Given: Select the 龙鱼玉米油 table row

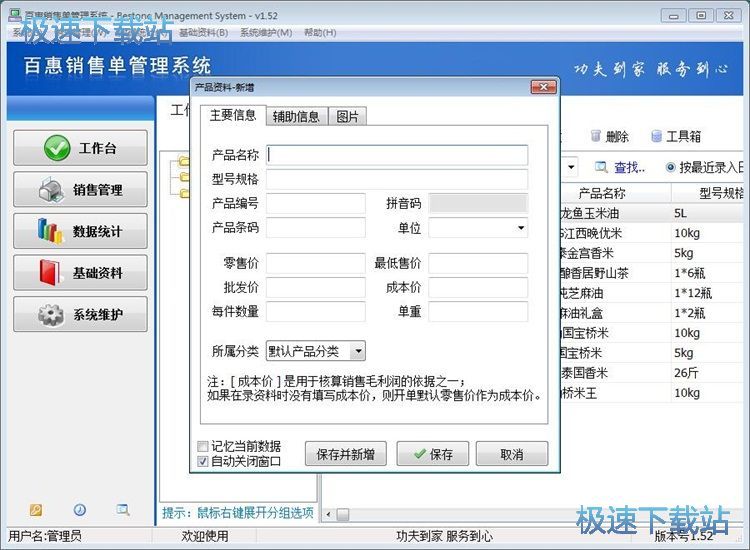Looking at the screenshot, I should (651, 213).
